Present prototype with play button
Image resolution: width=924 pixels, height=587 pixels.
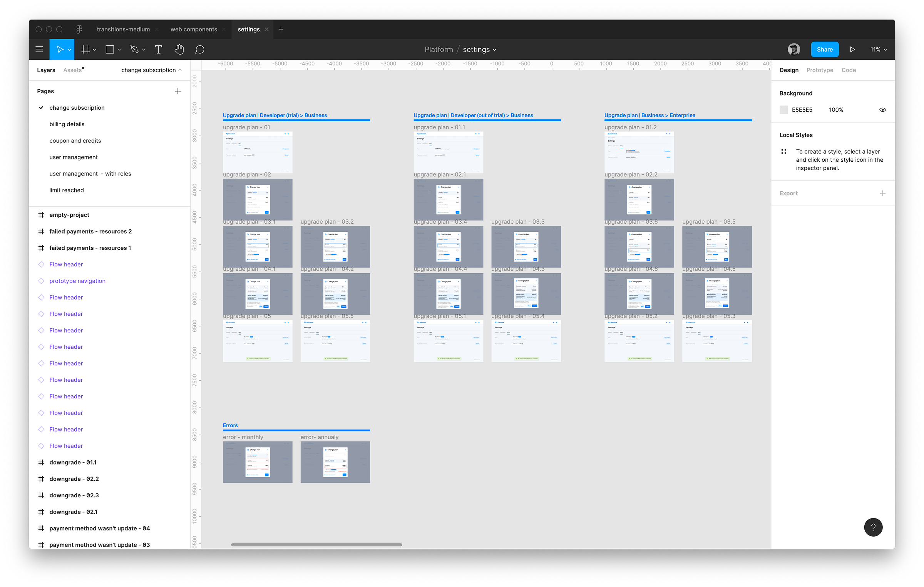pos(852,49)
